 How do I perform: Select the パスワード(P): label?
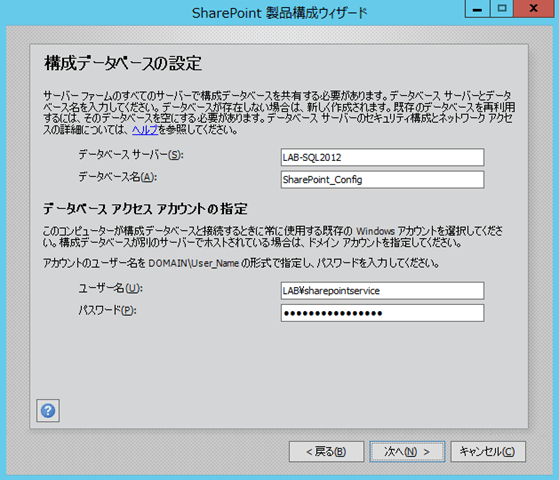click(x=107, y=311)
